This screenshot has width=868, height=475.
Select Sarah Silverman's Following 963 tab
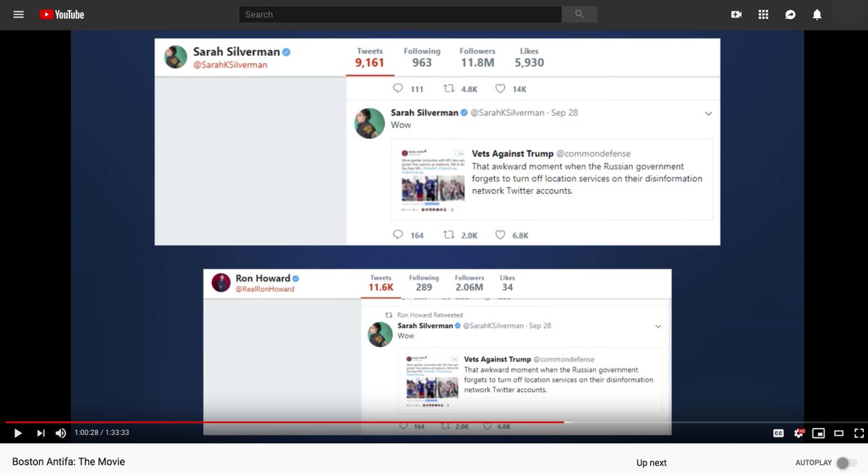pos(422,58)
